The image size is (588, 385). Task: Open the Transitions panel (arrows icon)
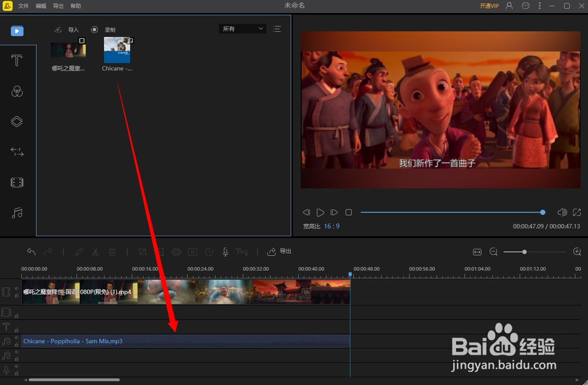pos(17,152)
